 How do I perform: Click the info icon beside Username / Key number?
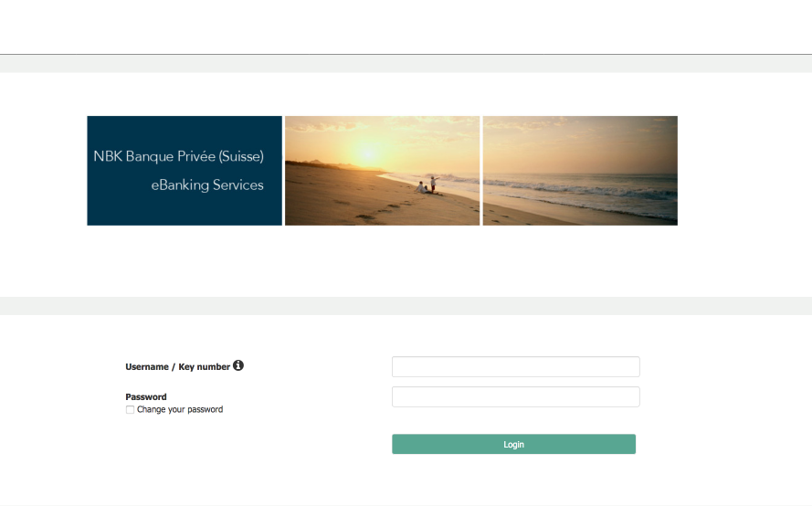[x=237, y=365]
